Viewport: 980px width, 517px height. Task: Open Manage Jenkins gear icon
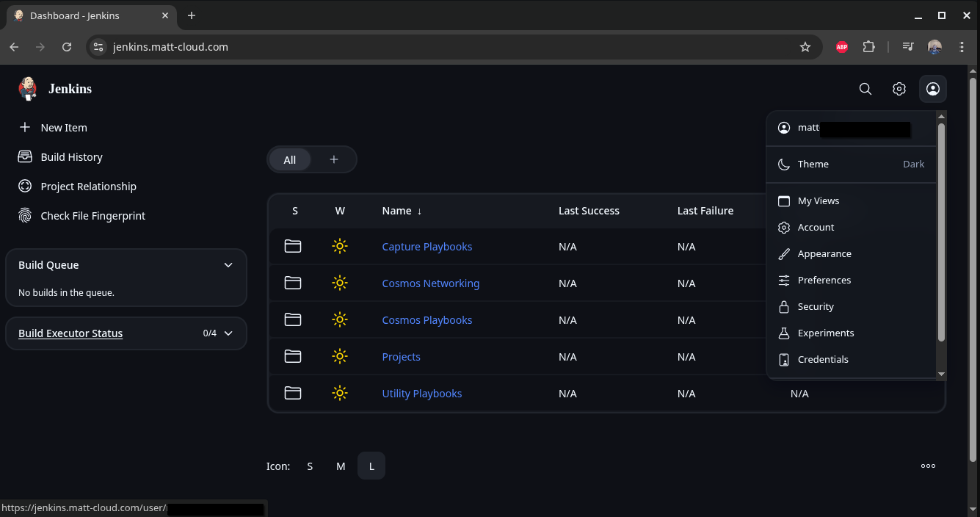pos(899,89)
